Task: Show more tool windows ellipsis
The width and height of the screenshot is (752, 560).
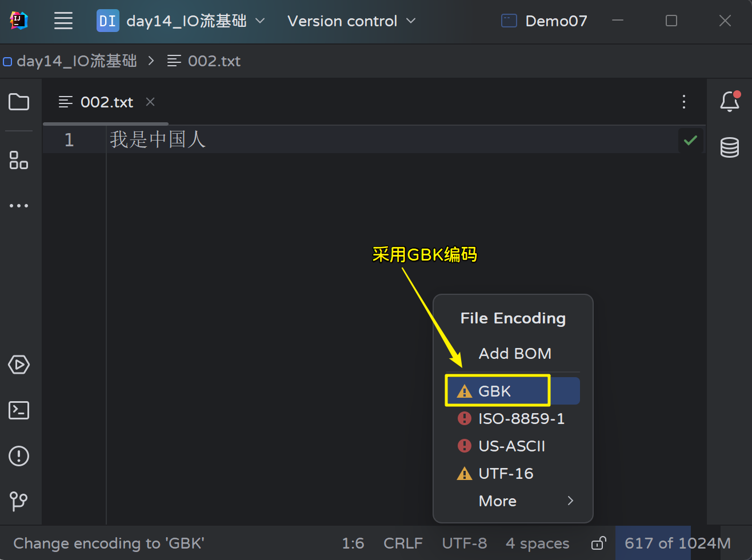Action: (19, 206)
